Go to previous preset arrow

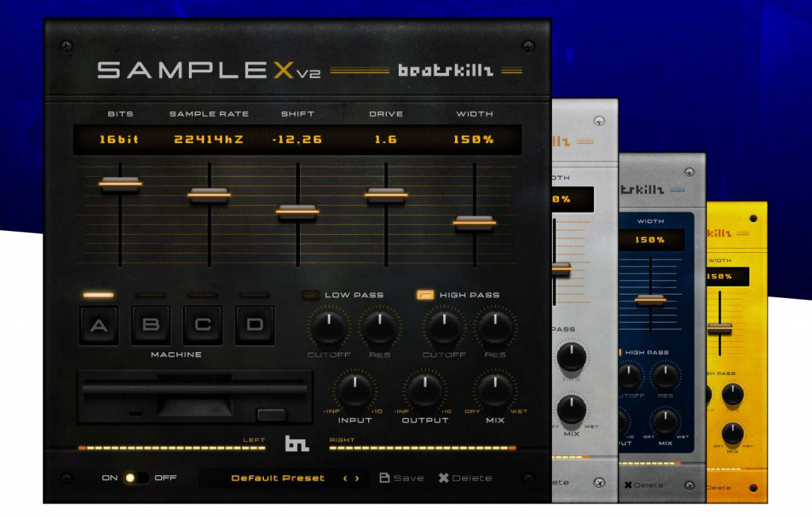pyautogui.click(x=346, y=478)
